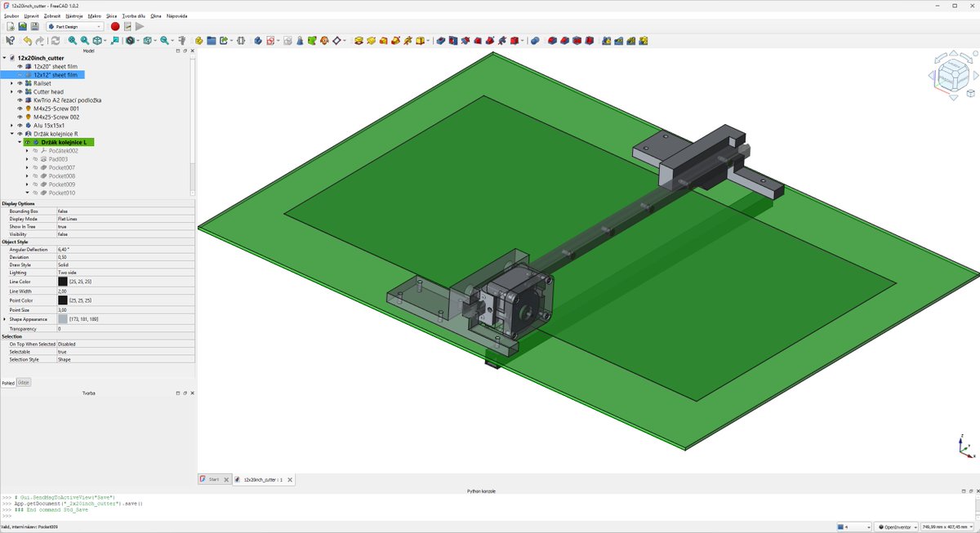This screenshot has height=533, width=980.
Task: Hide the M4x25-Screw 001 part
Action: point(20,109)
